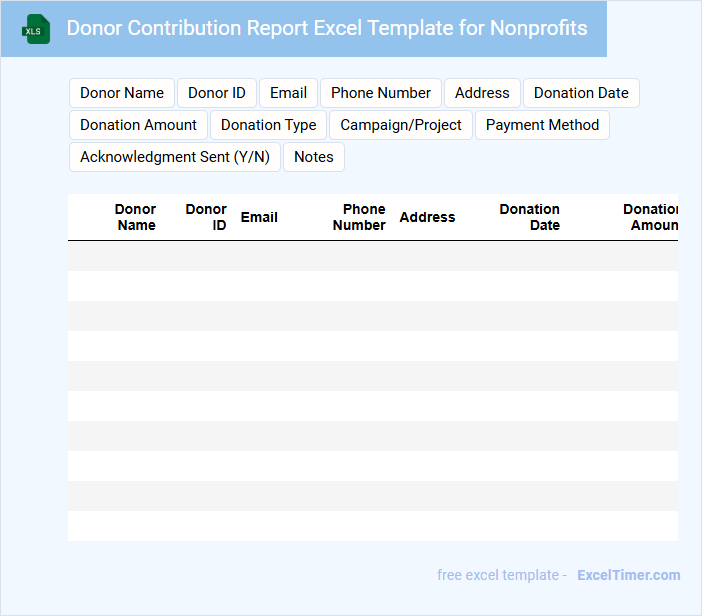Click the Donation Amount tag
Screen dimensions: 702x616
click(139, 125)
